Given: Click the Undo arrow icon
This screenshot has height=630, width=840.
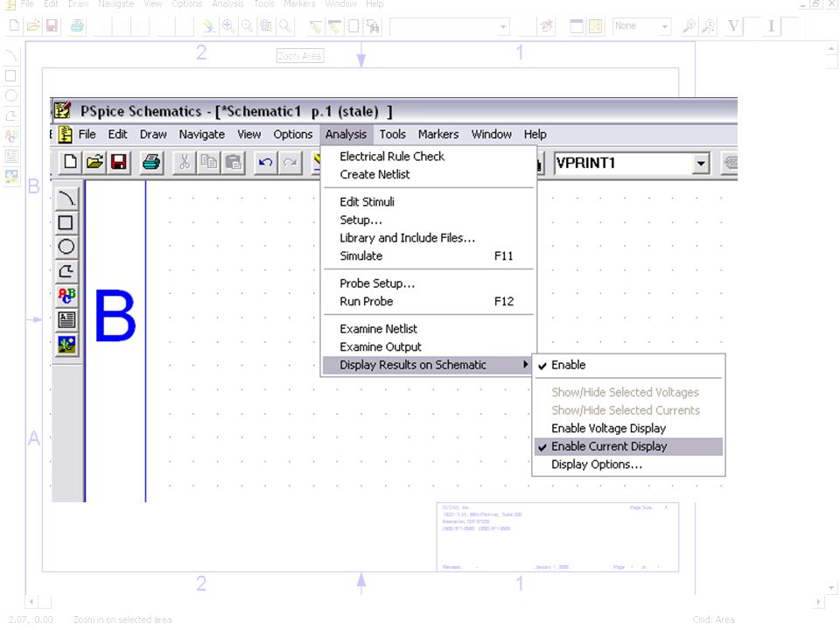Looking at the screenshot, I should point(266,162).
